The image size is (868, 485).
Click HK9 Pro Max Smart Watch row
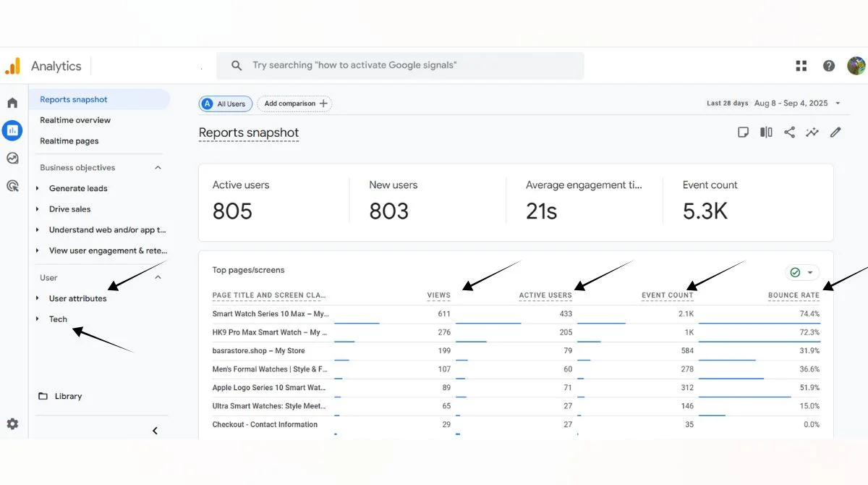click(516, 332)
